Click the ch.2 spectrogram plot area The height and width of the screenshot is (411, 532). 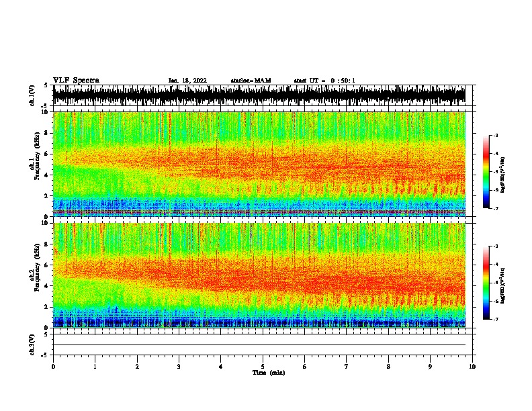click(259, 275)
